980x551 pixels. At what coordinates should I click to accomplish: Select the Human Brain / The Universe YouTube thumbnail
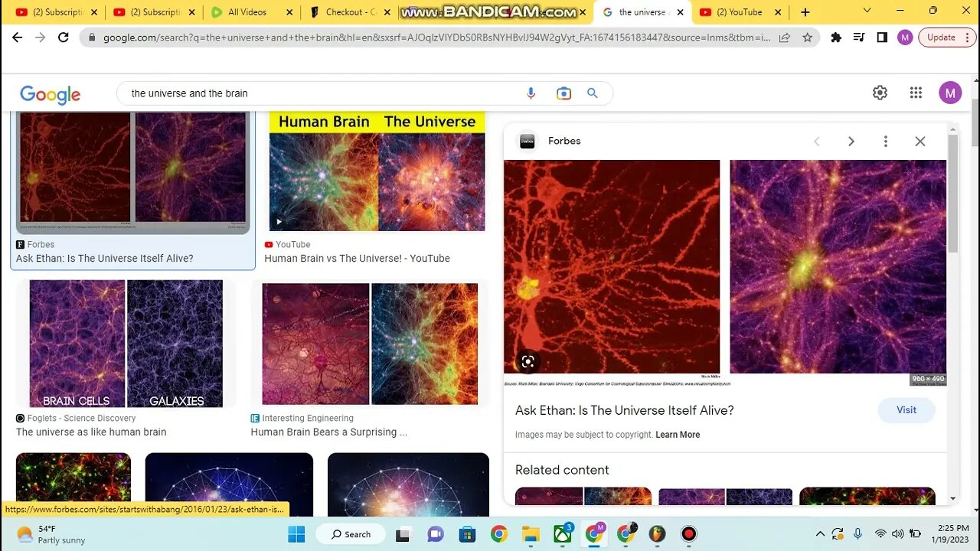(377, 171)
